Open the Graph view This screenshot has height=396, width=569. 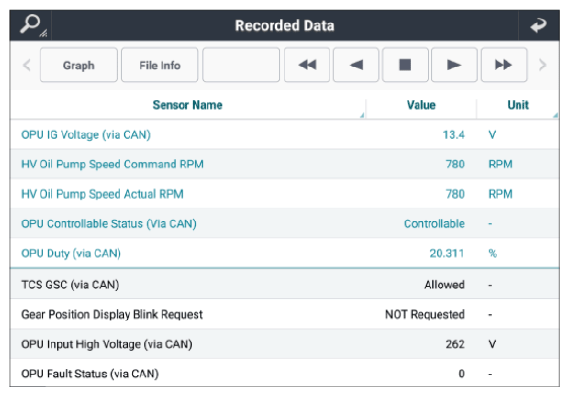(79, 65)
